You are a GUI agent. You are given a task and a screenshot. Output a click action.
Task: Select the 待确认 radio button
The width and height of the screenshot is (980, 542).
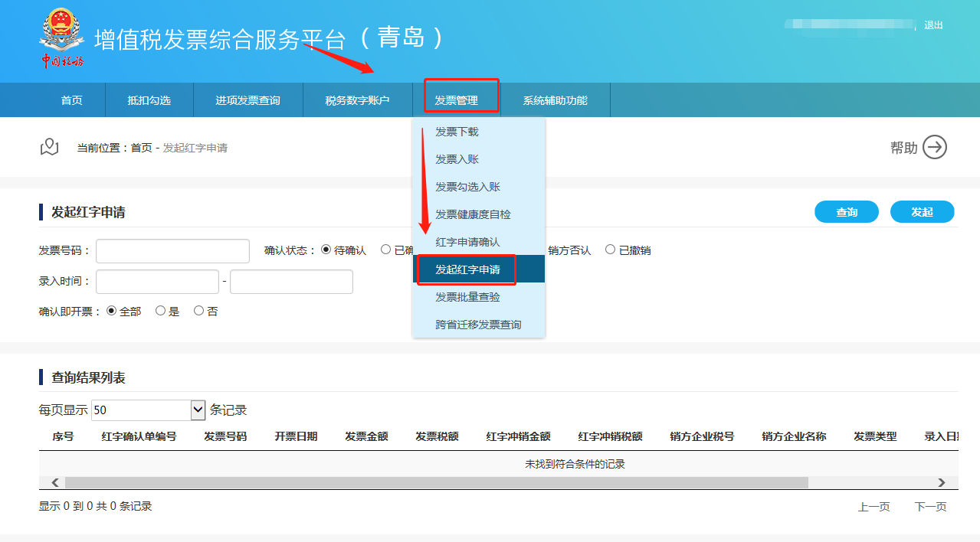pyautogui.click(x=326, y=250)
